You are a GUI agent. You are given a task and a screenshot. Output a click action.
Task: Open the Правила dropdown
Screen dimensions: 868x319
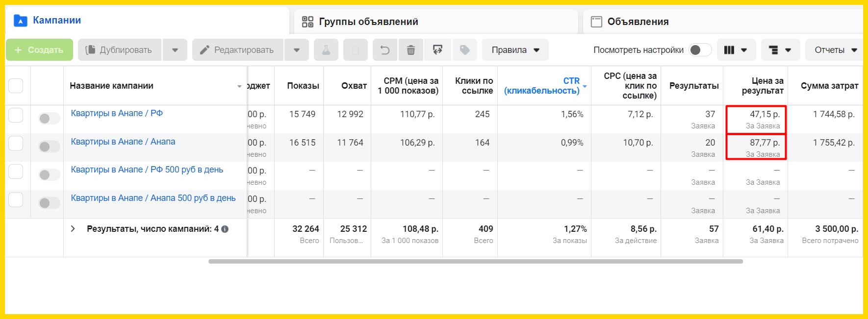coord(515,50)
